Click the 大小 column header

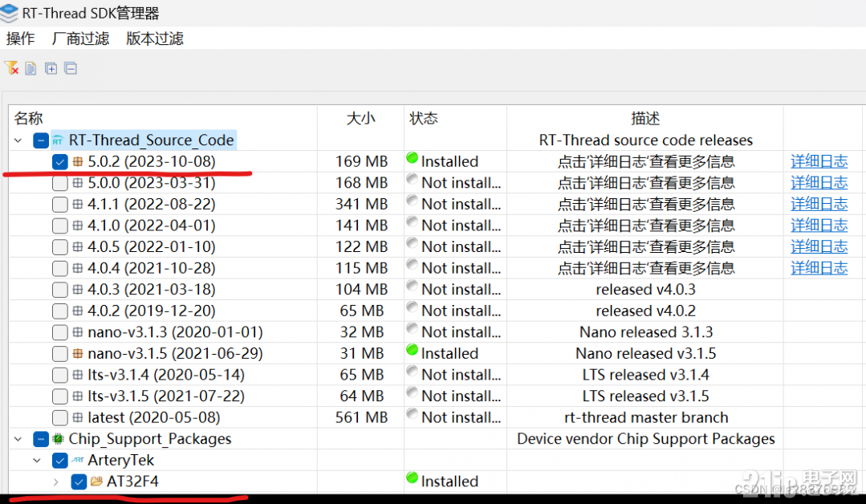point(360,118)
